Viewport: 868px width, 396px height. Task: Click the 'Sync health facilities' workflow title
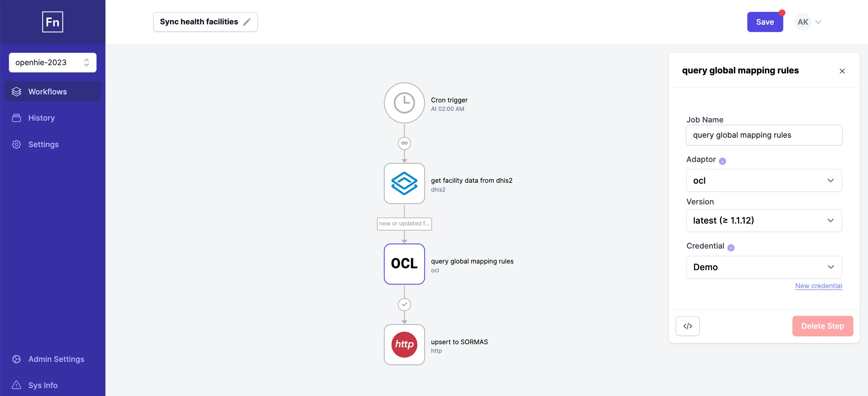point(199,22)
